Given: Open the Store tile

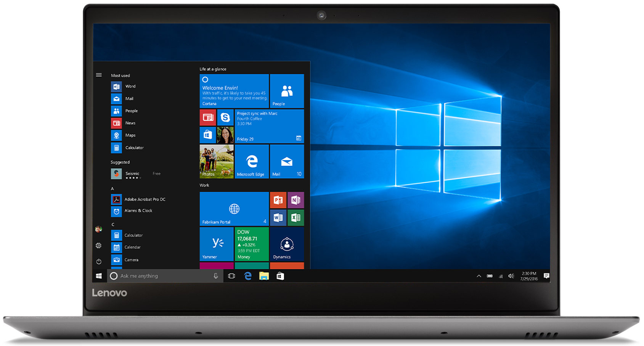Looking at the screenshot, I should [208, 135].
